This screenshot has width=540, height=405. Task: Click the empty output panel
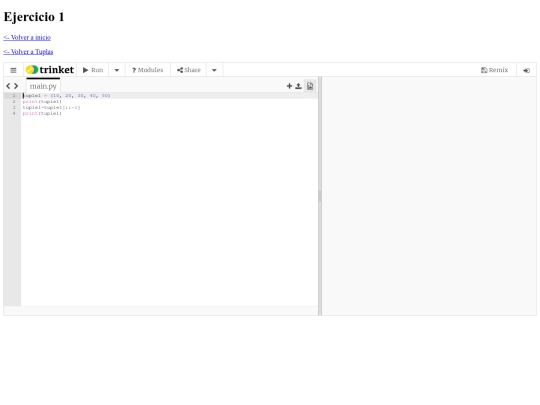tap(429, 196)
